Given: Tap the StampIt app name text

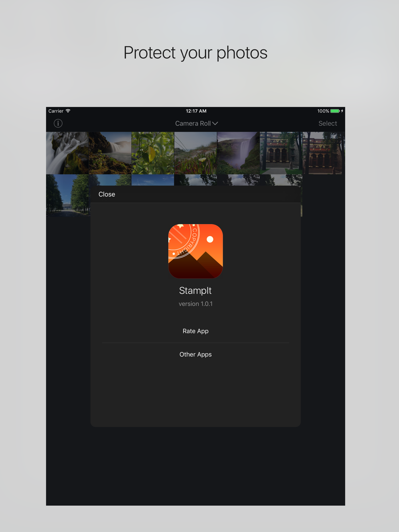Looking at the screenshot, I should click(196, 291).
